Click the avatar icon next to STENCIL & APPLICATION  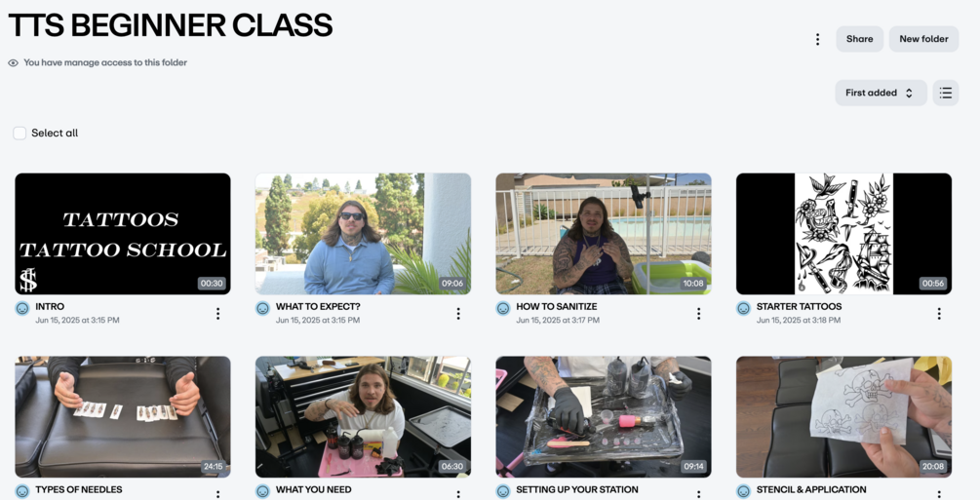744,491
